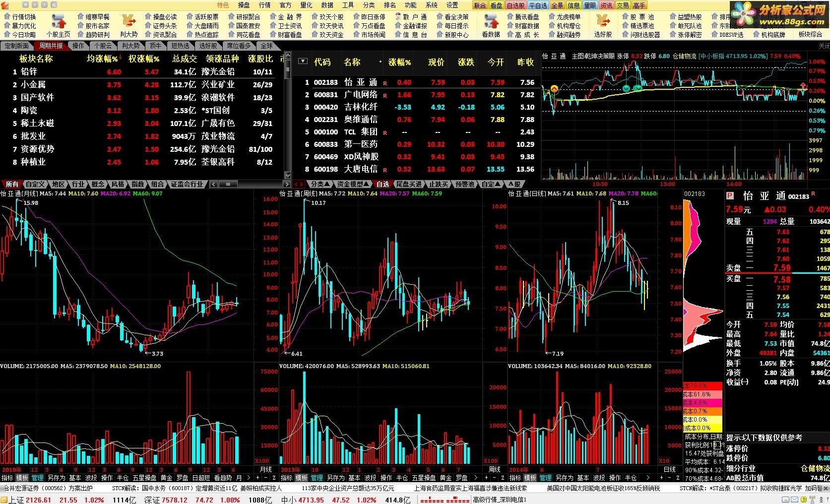Switch to the 周期共振 layout tab
The width and height of the screenshot is (830, 504).
(x=51, y=46)
